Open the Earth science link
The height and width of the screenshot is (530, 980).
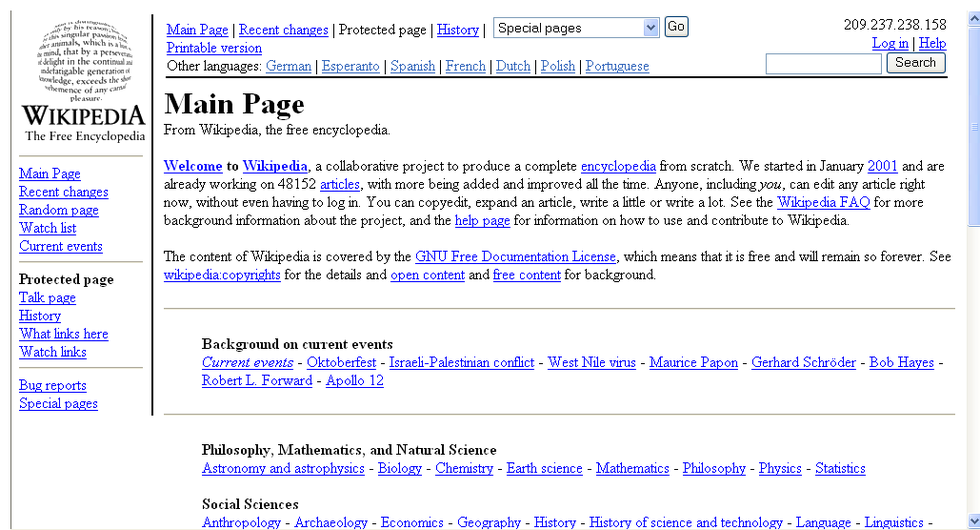(544, 468)
